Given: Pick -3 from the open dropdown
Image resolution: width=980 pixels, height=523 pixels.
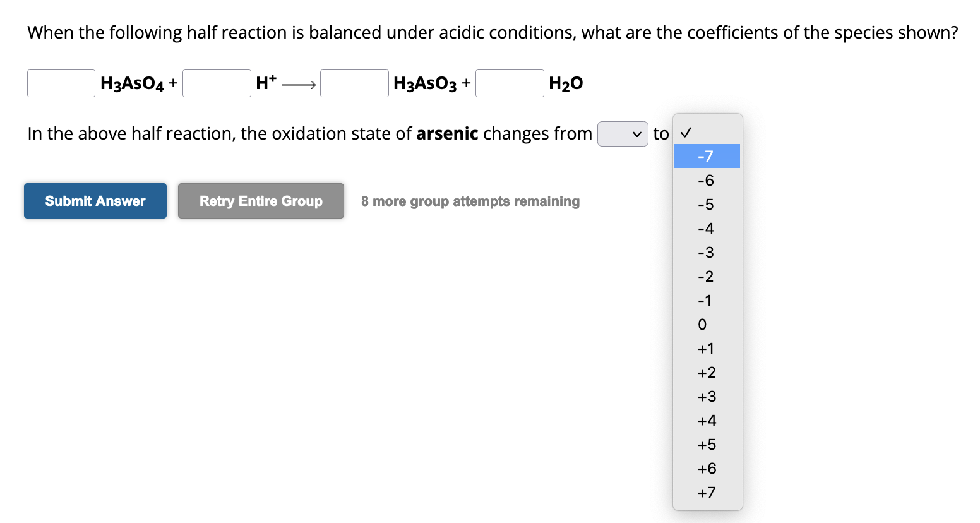Looking at the screenshot, I should coord(707,253).
